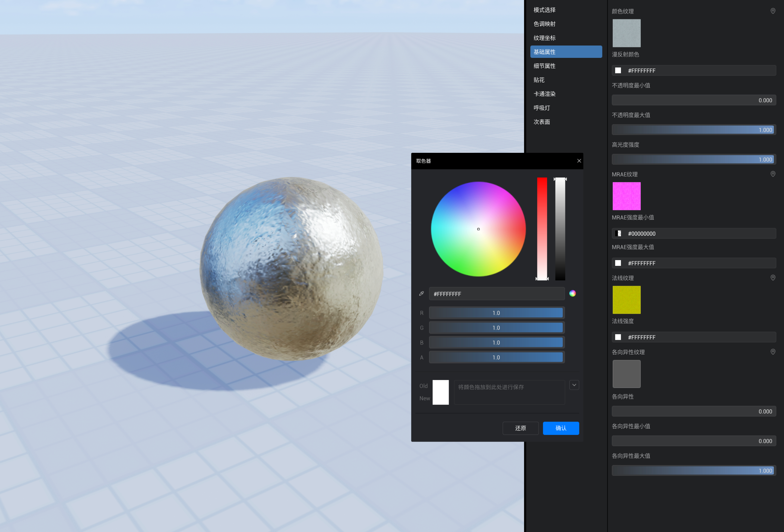Select the 基础属性 section
Image resolution: width=784 pixels, height=532 pixels.
click(566, 52)
